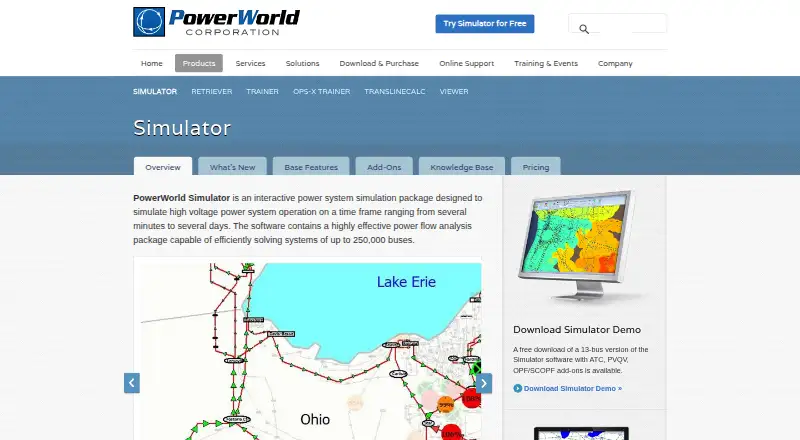Screen dimensions: 800x440
Task: Switch to the Overview tab
Action: 163,166
